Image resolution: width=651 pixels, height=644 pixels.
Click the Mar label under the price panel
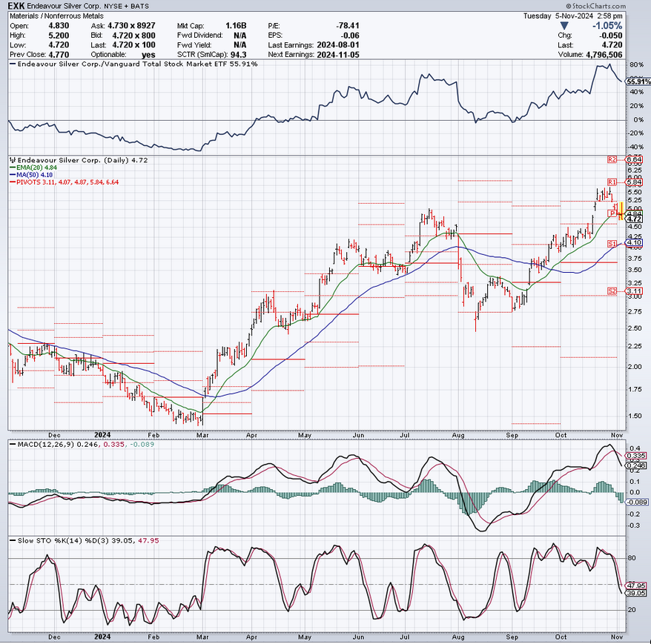click(x=202, y=435)
